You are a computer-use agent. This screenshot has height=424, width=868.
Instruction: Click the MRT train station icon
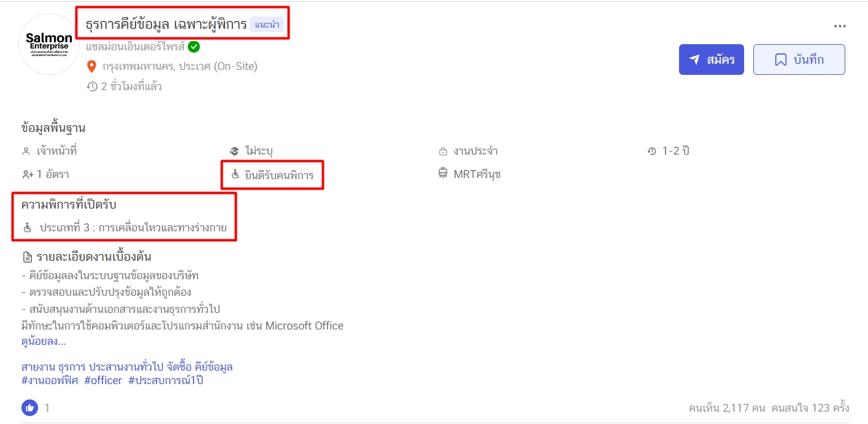tap(443, 174)
